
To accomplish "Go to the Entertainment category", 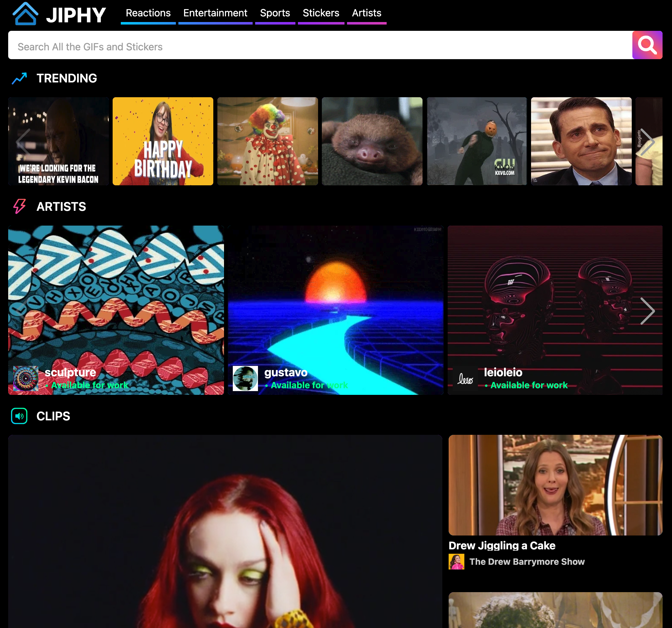I will [x=215, y=13].
